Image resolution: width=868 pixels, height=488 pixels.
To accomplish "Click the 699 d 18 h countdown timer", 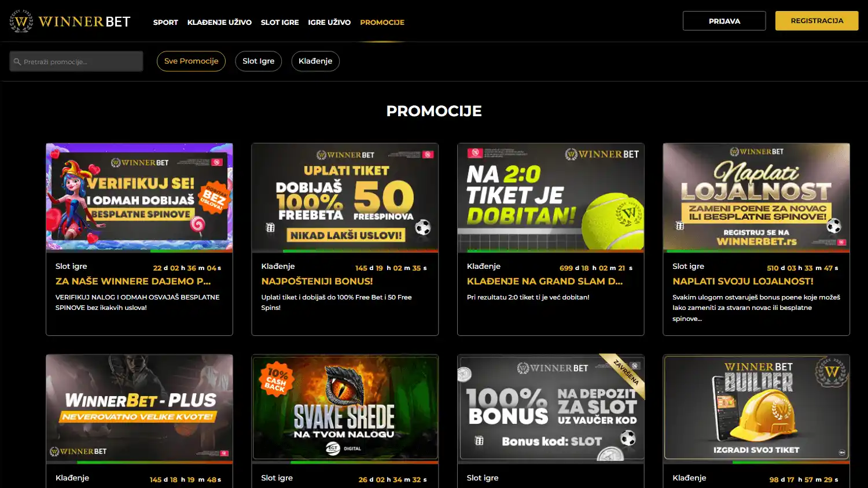I will coord(596,268).
